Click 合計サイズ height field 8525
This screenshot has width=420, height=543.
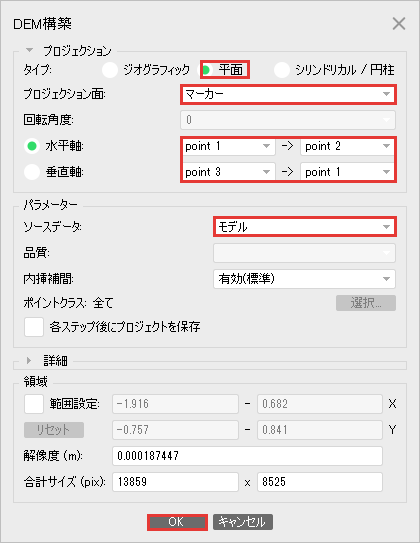pos(320,482)
